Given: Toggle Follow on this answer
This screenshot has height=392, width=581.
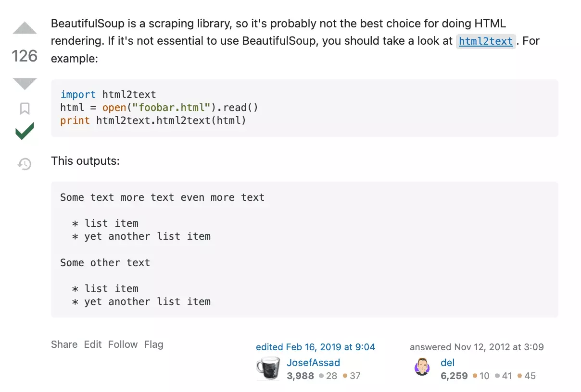Looking at the screenshot, I should (x=123, y=344).
